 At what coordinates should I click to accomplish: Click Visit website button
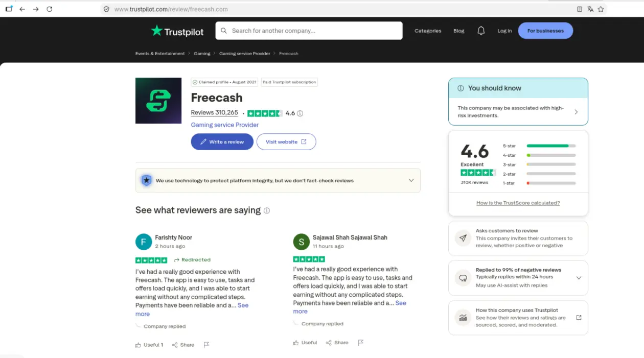point(286,142)
